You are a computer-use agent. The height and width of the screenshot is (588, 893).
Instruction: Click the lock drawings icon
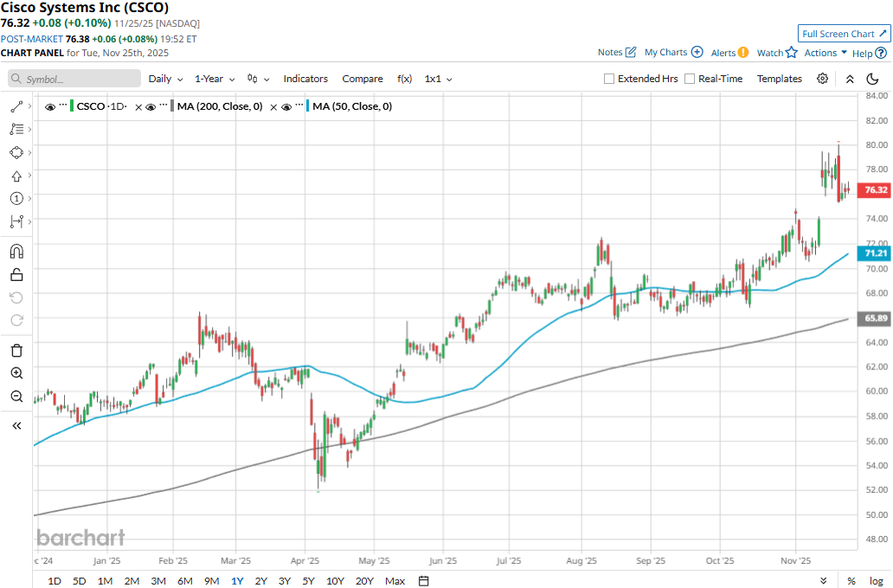click(x=16, y=275)
